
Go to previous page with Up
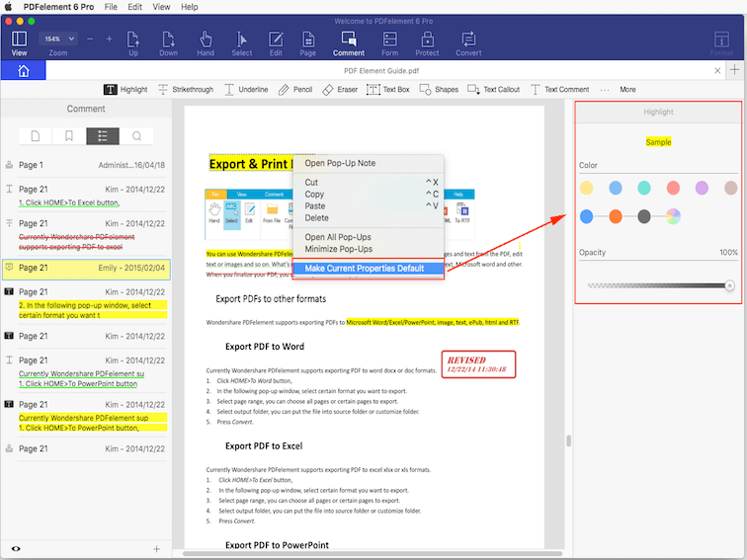[x=133, y=43]
